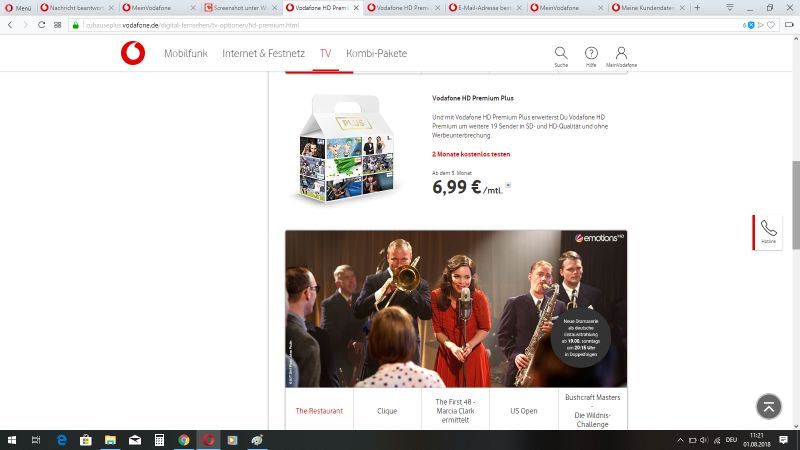The image size is (800, 450).
Task: Click the heart bookmark icon in address bar
Action: click(771, 24)
